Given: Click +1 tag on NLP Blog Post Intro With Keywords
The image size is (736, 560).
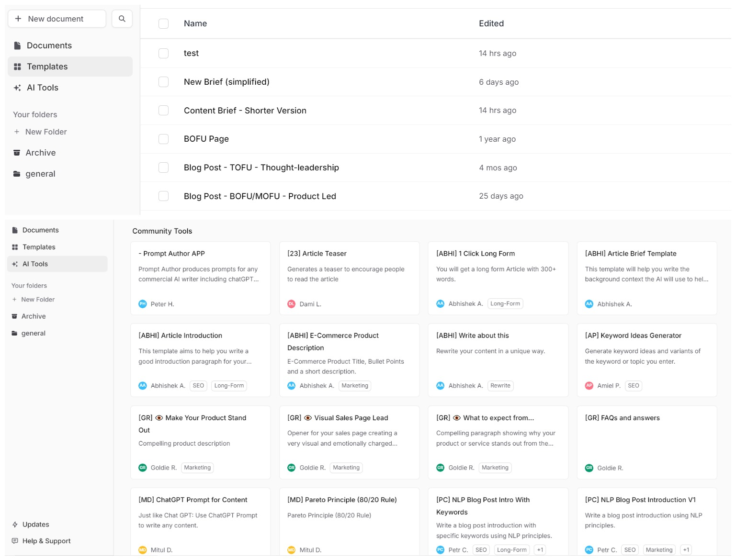Looking at the screenshot, I should coord(540,550).
